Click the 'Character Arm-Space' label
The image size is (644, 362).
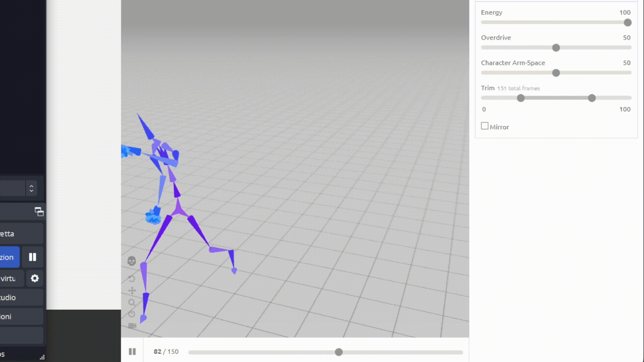pos(513,63)
